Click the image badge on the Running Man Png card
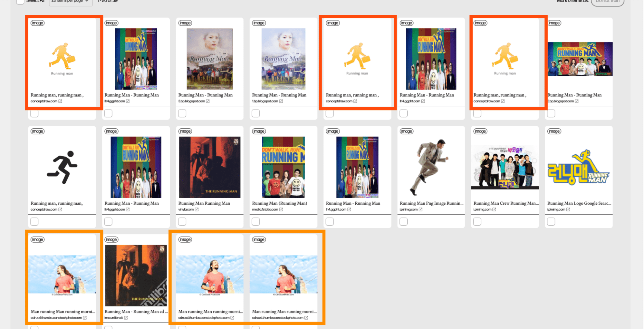Viewport: 644px width, 329px height. click(407, 131)
